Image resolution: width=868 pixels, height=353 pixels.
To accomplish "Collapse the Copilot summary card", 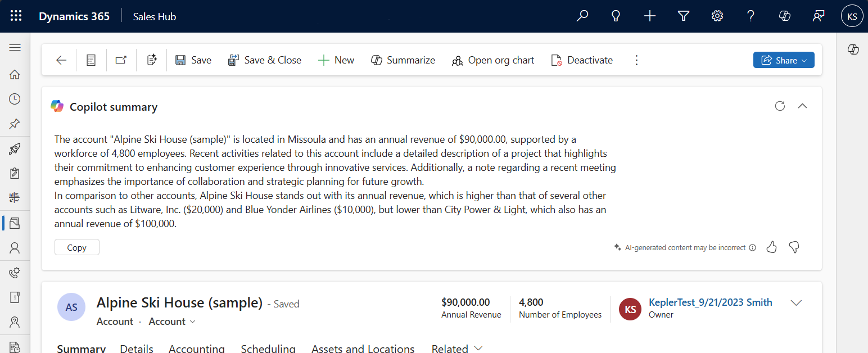I will click(x=803, y=106).
